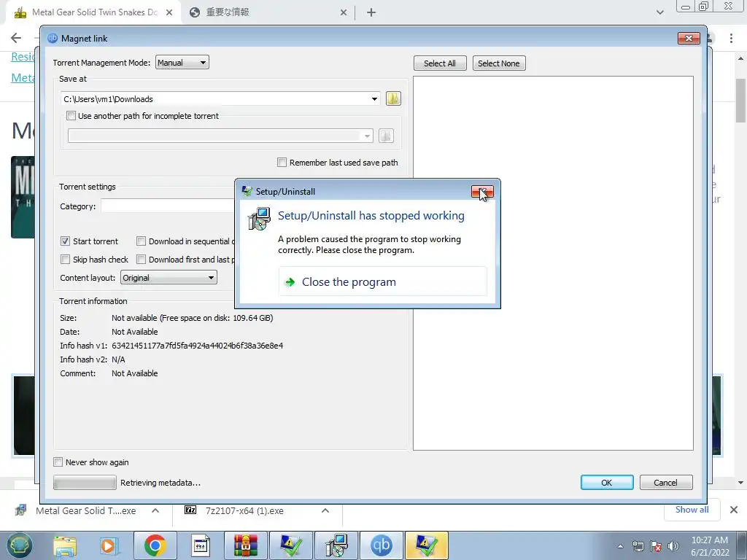Open Content layout dropdown
This screenshot has width=747, height=560.
[169, 278]
